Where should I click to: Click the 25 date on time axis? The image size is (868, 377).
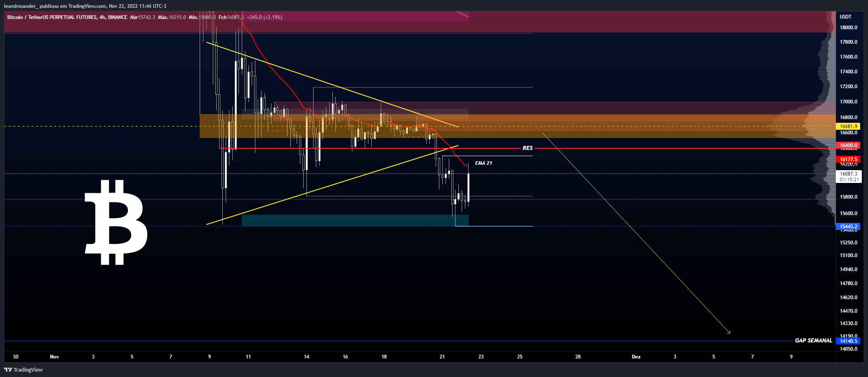(520, 357)
